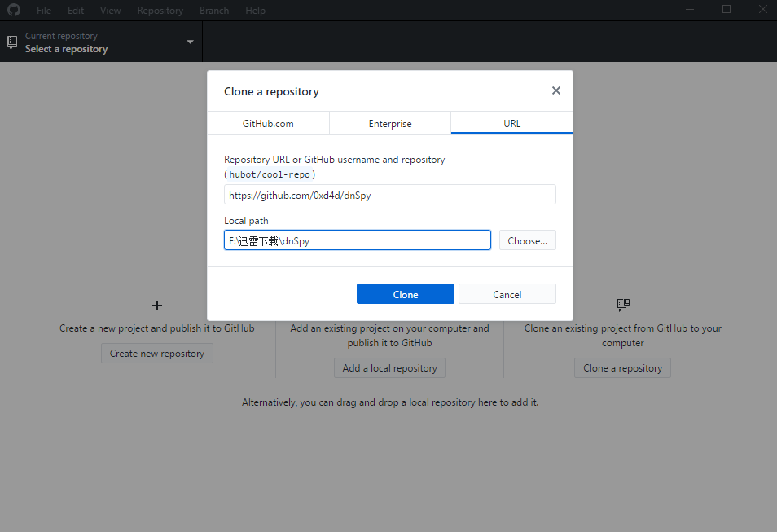The image size is (777, 532).
Task: Switch to the GitHub.com tab
Action: coord(268,124)
